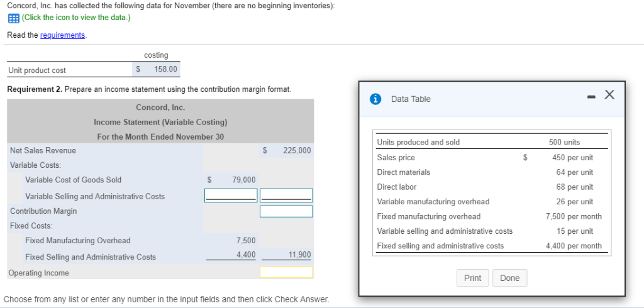The width and height of the screenshot is (644, 308).
Task: Click '68 per unit' value
Action: 575,187
